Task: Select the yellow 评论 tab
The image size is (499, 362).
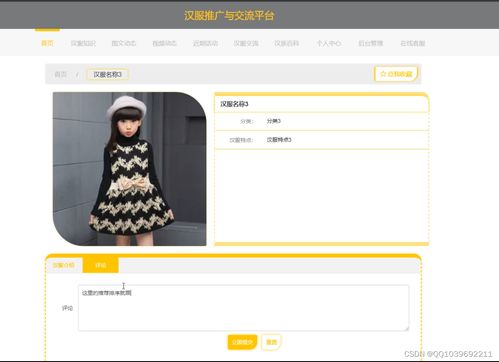Action: tap(100, 265)
